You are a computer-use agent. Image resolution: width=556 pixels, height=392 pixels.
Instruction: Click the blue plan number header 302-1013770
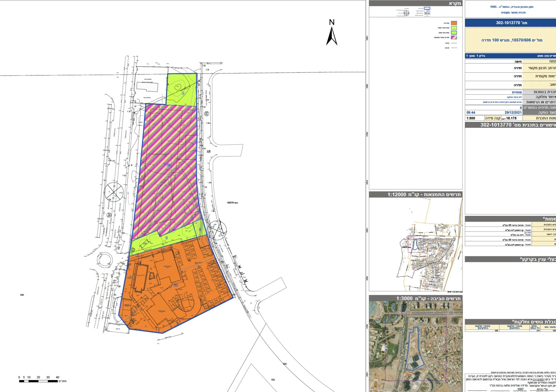coord(511,23)
